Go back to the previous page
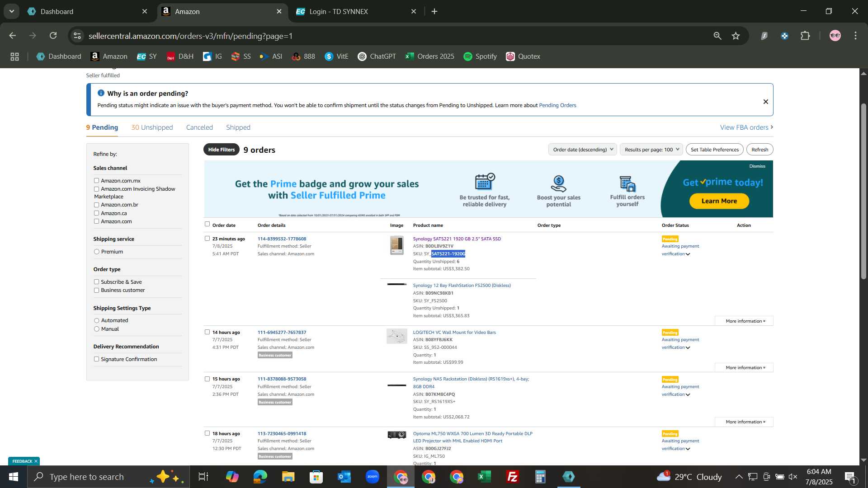This screenshot has height=488, width=868. [x=13, y=36]
